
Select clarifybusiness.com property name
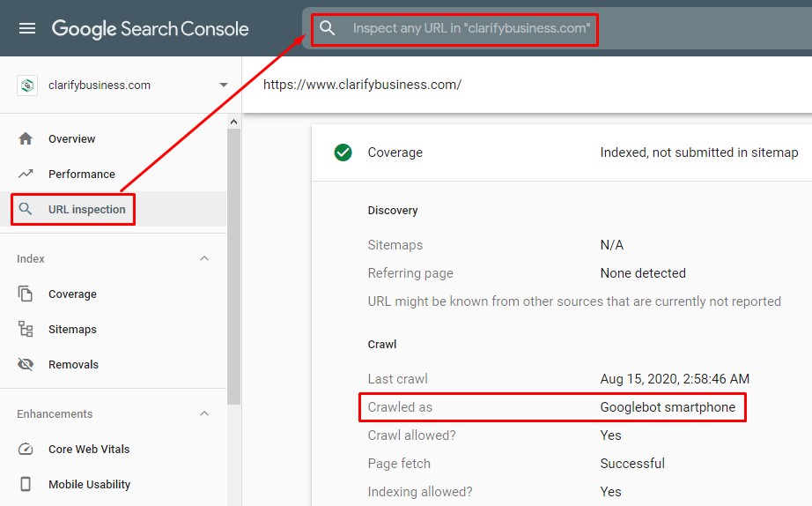pyautogui.click(x=100, y=85)
